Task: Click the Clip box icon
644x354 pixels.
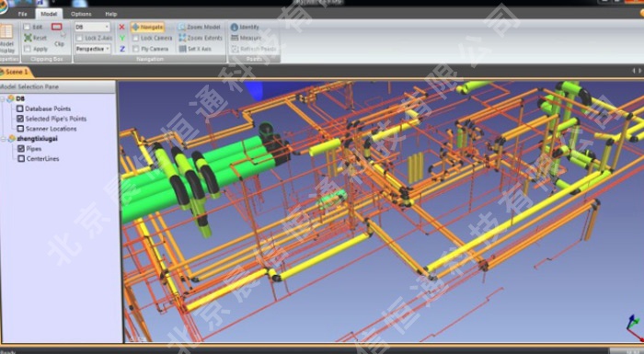Action: (x=57, y=27)
